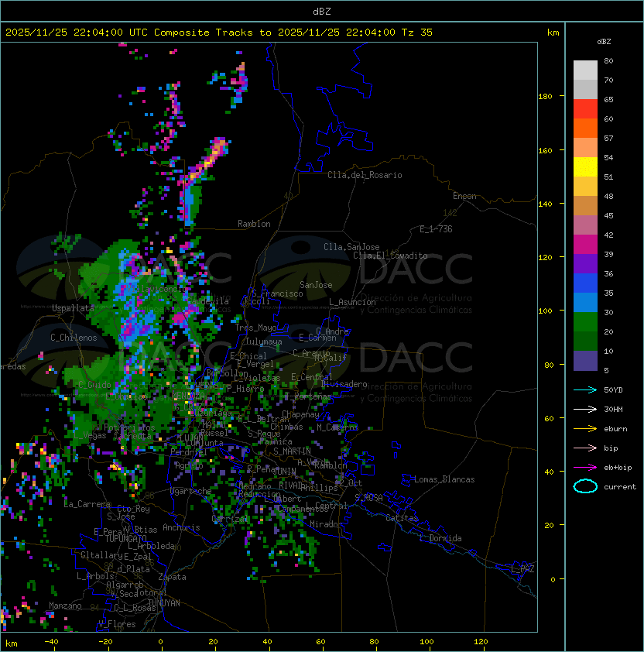Click the 'V_Flores' map label
Screen dimensions: 644x652
click(117, 624)
